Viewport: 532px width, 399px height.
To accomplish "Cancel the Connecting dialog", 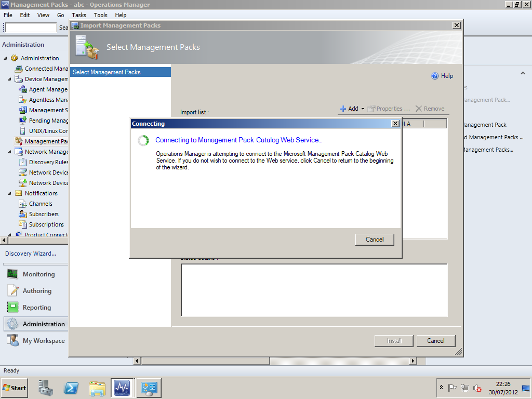I will pos(375,240).
